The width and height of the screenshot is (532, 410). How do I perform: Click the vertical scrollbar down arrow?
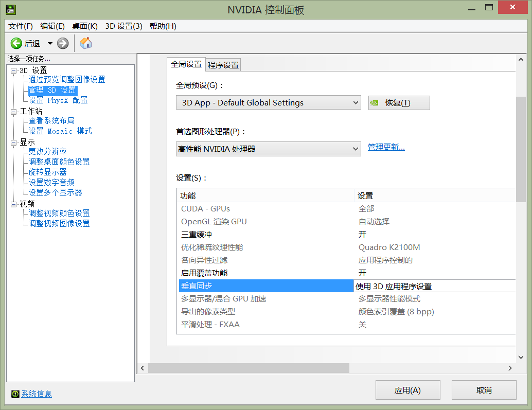(521, 357)
